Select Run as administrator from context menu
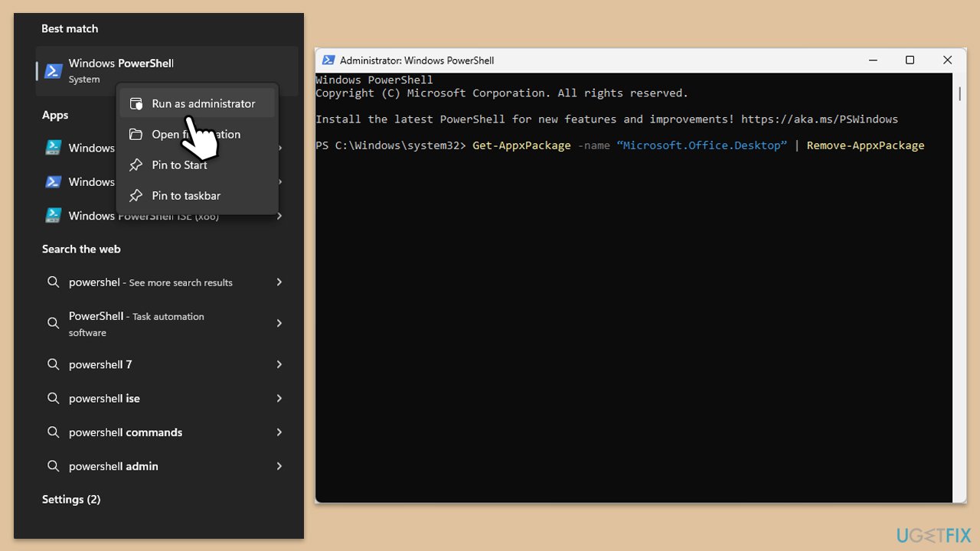 pyautogui.click(x=203, y=103)
